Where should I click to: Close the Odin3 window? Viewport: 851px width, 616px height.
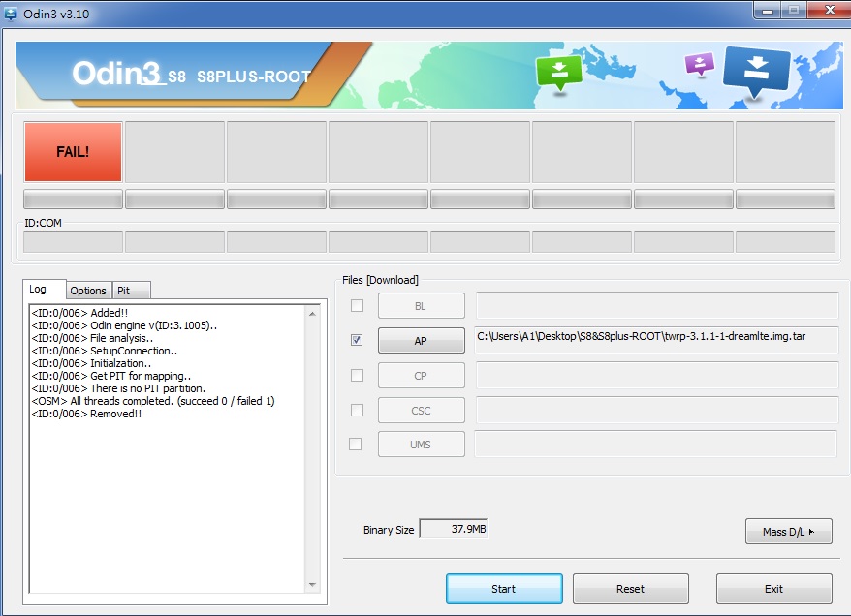[x=830, y=10]
